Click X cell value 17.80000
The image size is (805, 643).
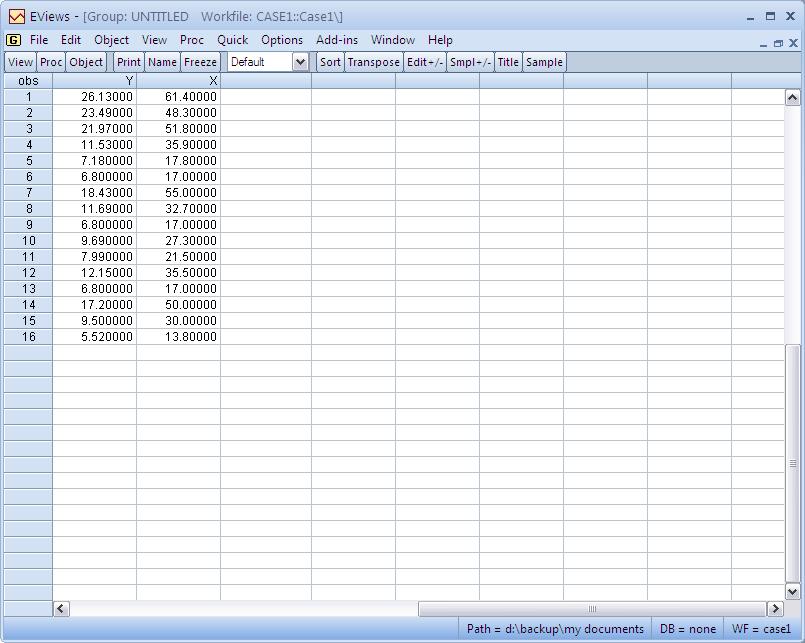179,160
